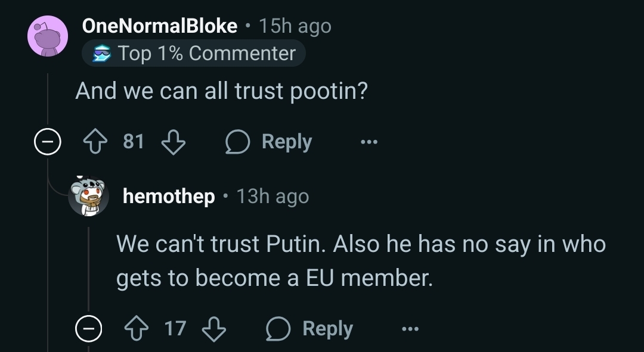
Task: Open hemothep username link
Action: coord(169,196)
